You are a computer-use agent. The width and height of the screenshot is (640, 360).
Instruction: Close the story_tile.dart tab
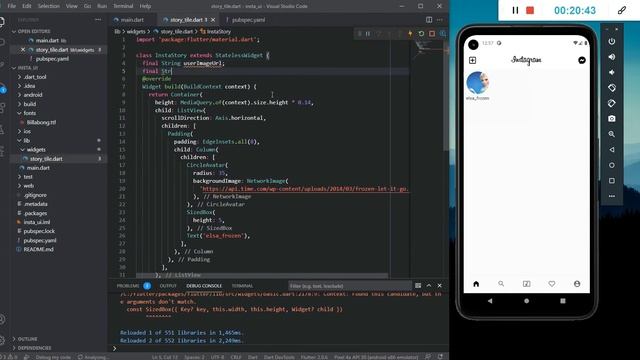point(213,20)
